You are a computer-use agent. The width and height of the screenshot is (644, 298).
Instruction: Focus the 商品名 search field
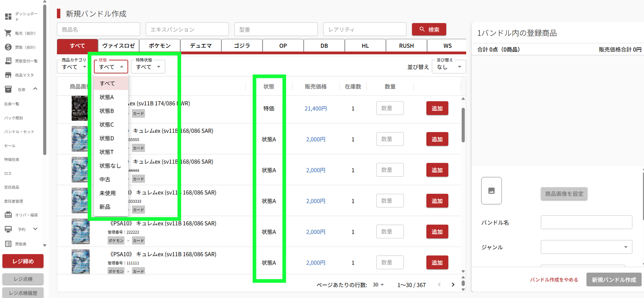99,29
